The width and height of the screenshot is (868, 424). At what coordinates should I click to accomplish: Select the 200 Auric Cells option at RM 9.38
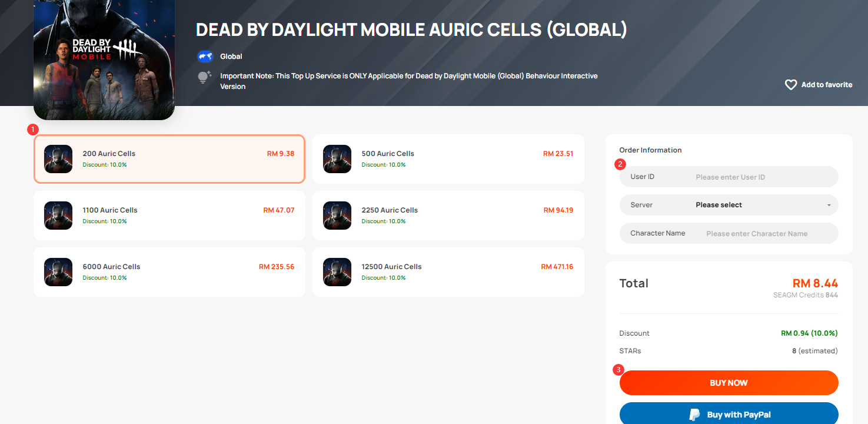coord(169,159)
